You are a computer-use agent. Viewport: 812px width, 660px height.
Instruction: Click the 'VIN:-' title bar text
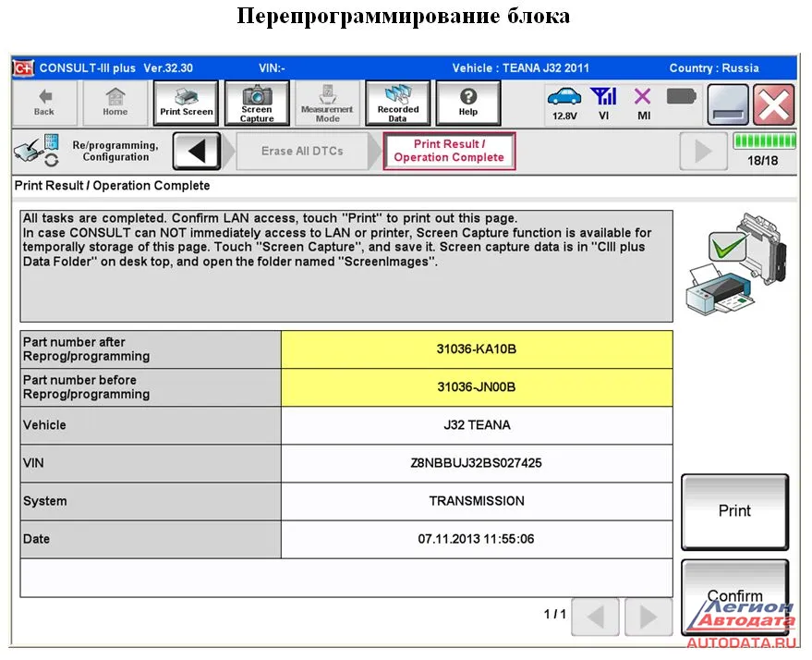pos(272,67)
